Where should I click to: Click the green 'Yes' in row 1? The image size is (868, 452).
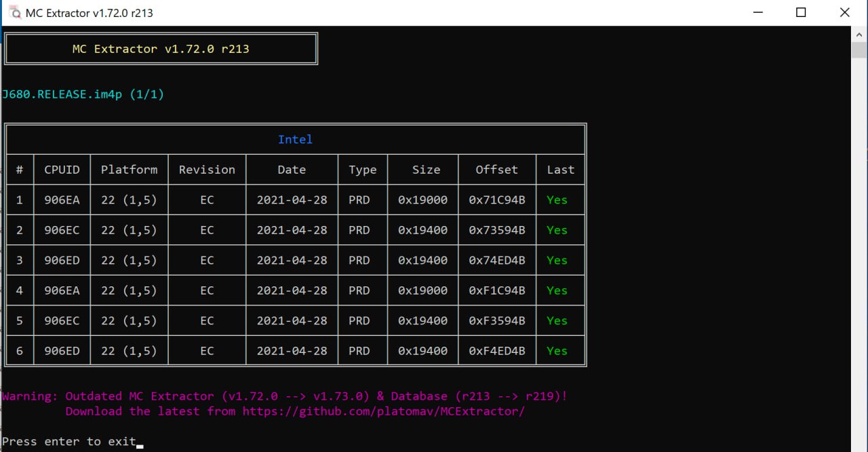tap(557, 200)
